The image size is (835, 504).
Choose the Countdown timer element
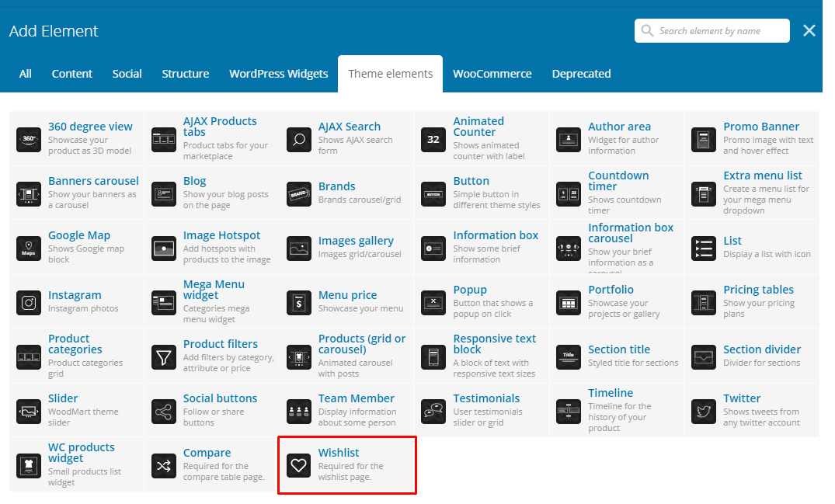coord(618,181)
